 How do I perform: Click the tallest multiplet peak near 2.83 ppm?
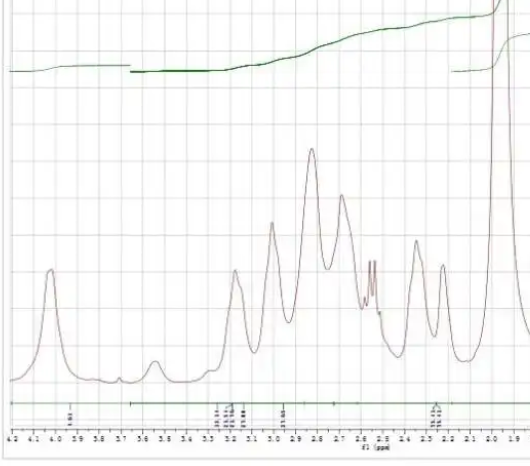[x=312, y=150]
